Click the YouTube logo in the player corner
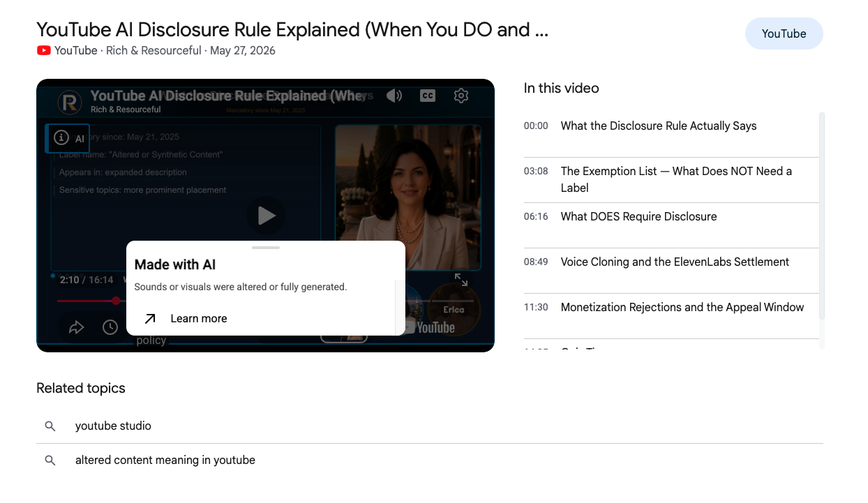This screenshot has width=868, height=503. 430,327
